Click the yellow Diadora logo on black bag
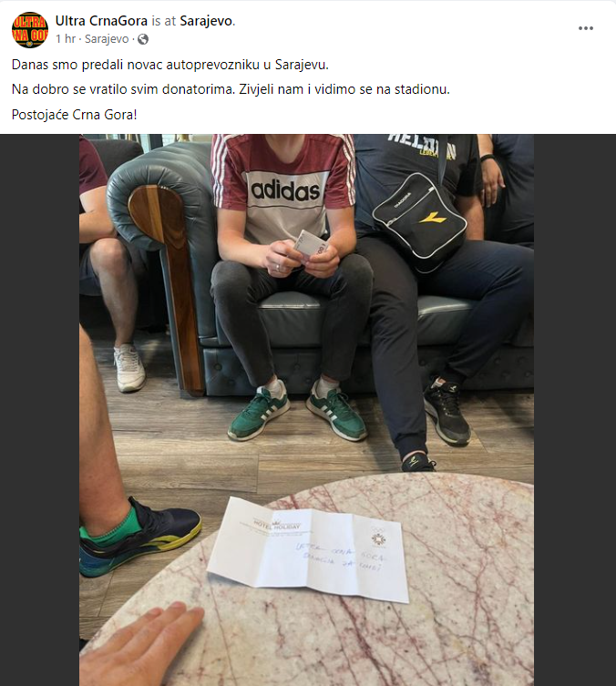 click(x=432, y=218)
